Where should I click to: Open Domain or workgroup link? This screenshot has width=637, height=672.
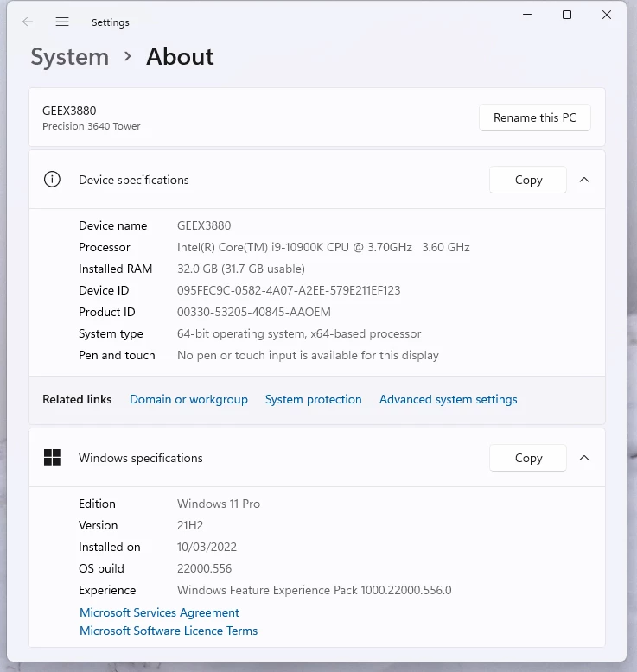coord(188,399)
